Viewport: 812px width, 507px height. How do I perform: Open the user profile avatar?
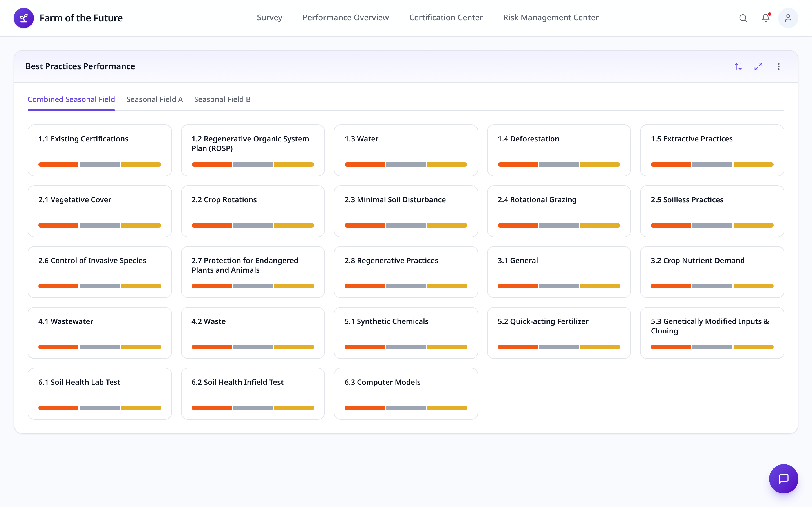pos(788,18)
